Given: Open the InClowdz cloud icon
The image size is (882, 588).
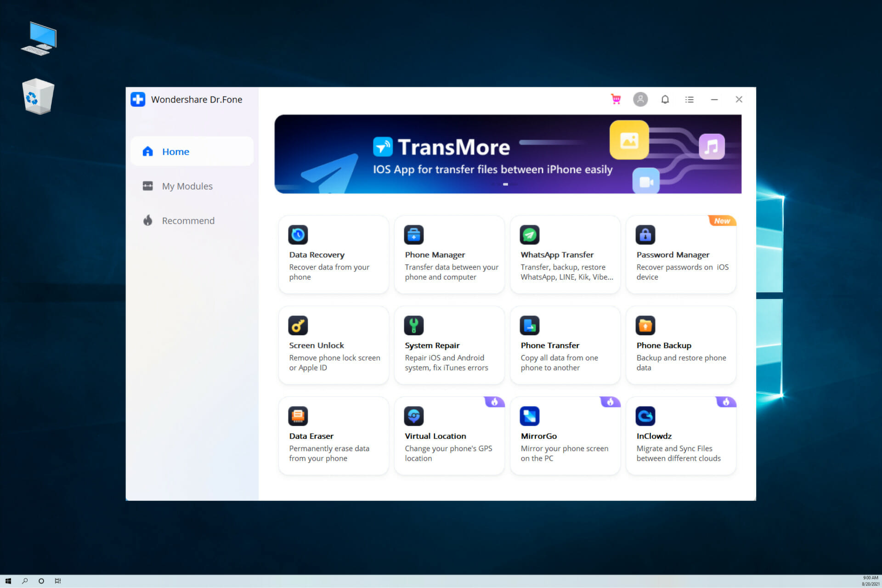Looking at the screenshot, I should click(x=645, y=416).
